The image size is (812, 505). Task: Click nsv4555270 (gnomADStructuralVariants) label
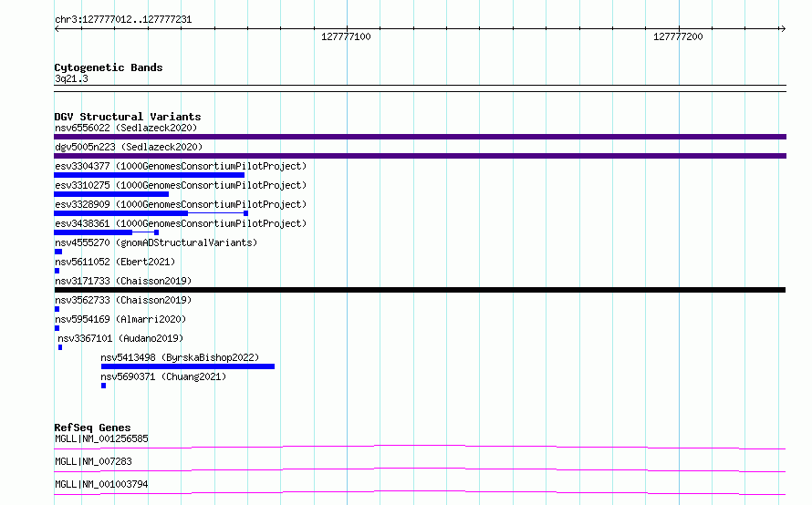(156, 242)
